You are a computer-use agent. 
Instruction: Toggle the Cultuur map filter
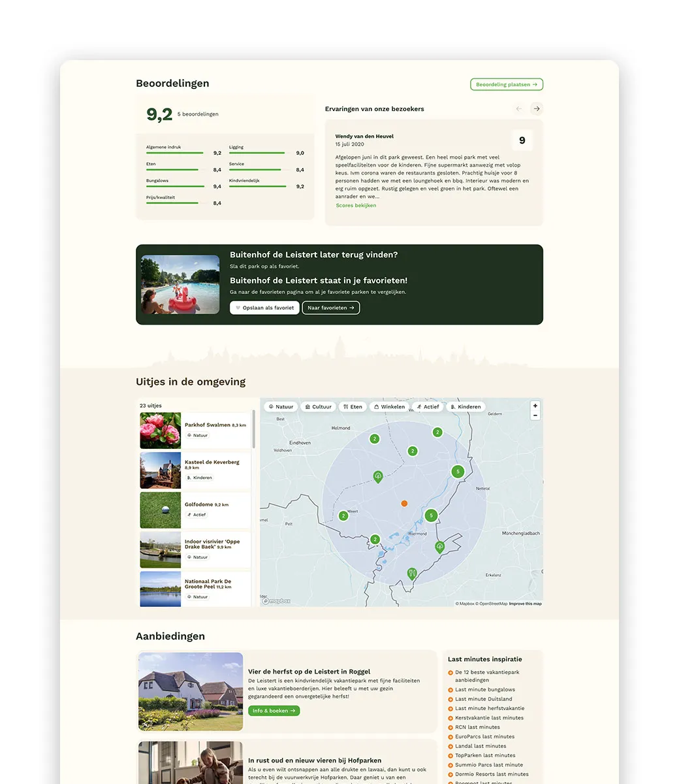319,407
